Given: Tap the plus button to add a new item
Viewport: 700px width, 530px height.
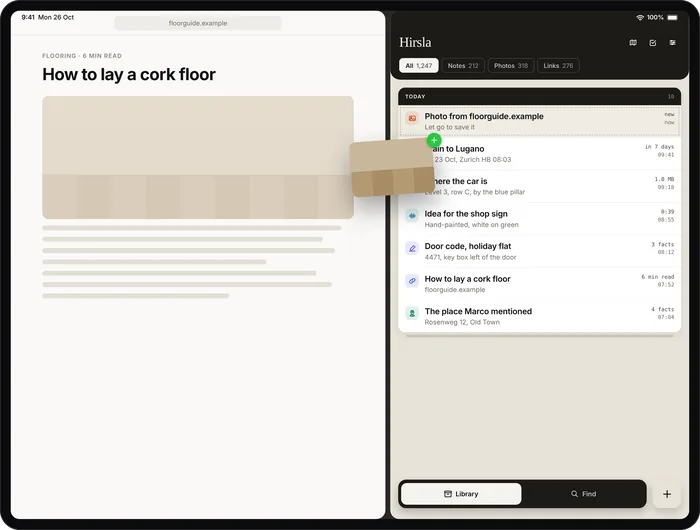Looking at the screenshot, I should coord(667,494).
